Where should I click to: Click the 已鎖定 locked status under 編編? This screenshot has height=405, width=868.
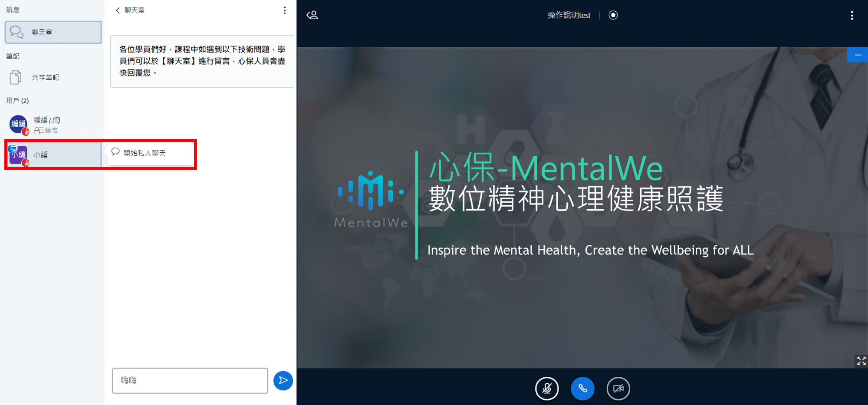pos(46,130)
